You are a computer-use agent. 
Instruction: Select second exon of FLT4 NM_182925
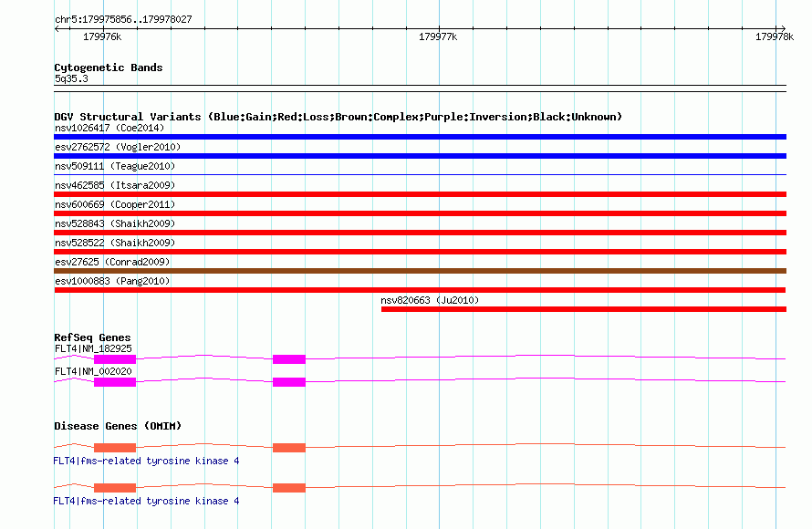[x=289, y=359]
